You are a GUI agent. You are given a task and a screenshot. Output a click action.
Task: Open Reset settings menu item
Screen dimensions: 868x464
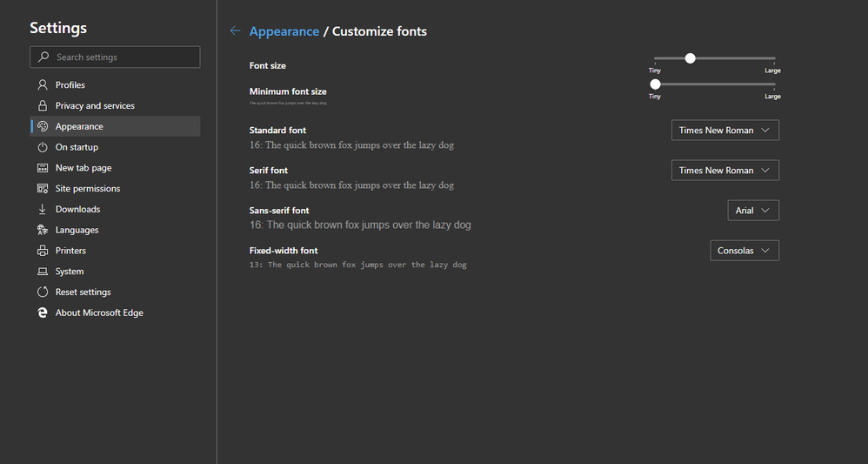83,293
